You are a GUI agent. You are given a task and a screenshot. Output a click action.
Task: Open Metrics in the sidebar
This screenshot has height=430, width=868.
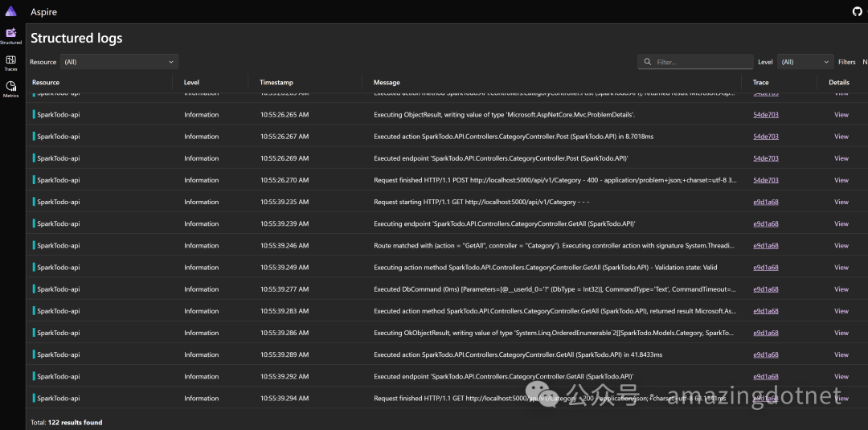pyautogui.click(x=11, y=89)
